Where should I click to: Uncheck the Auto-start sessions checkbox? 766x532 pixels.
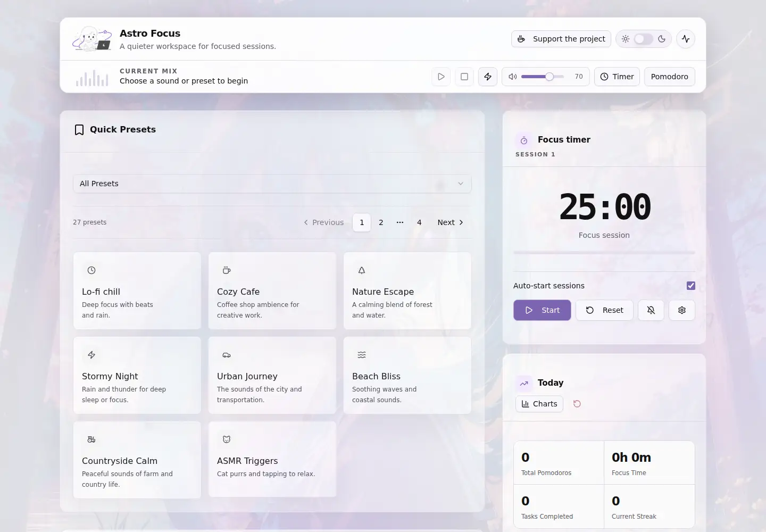(x=691, y=286)
